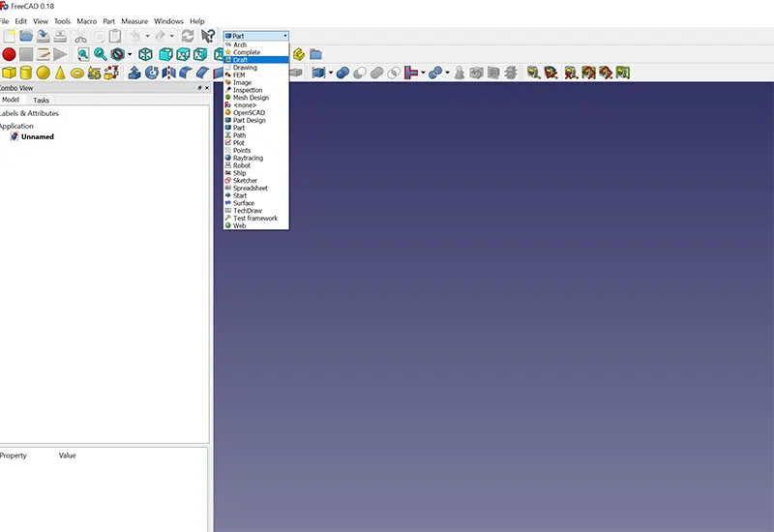774x532 pixels.
Task: Open the compound tools dropdown arrow
Action: [x=331, y=74]
